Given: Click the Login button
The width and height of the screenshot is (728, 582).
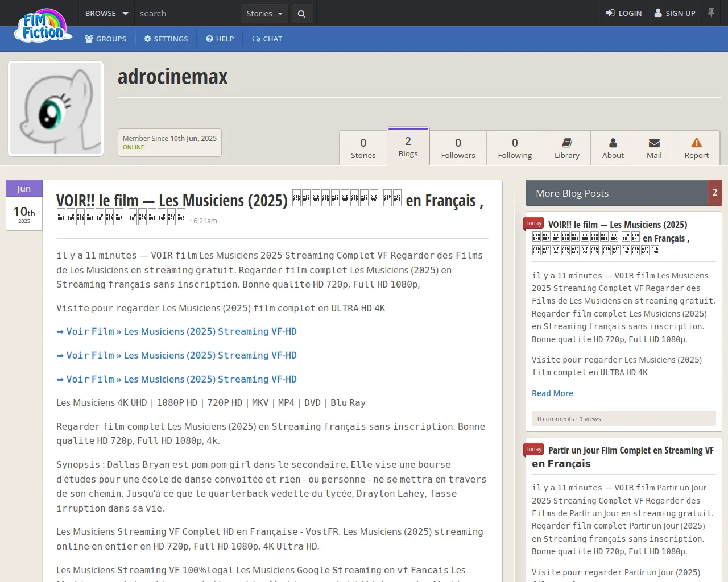Looking at the screenshot, I should 623,13.
